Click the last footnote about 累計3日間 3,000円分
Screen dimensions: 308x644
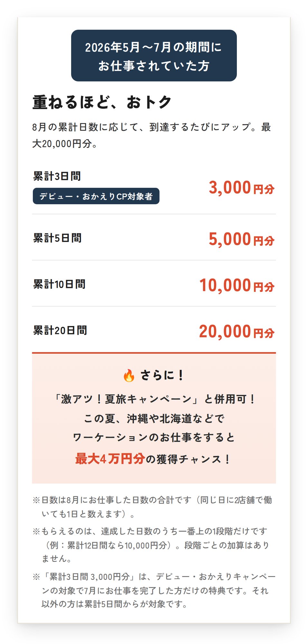154,590
